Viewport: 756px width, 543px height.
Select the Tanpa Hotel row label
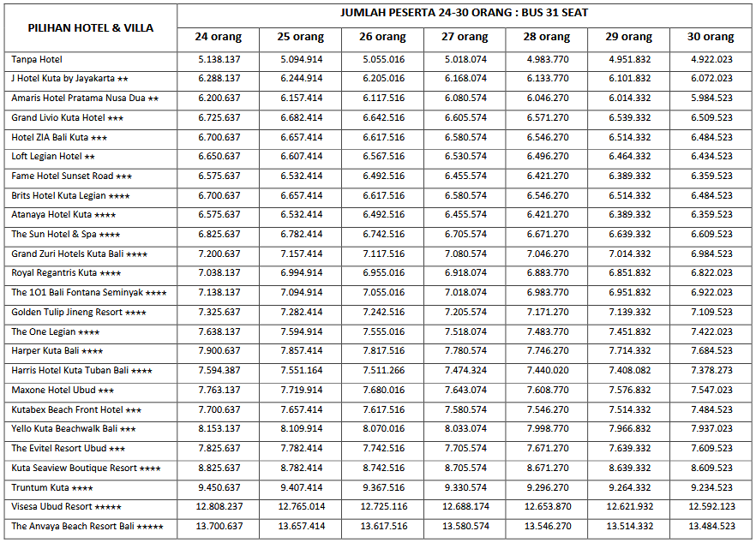point(37,59)
